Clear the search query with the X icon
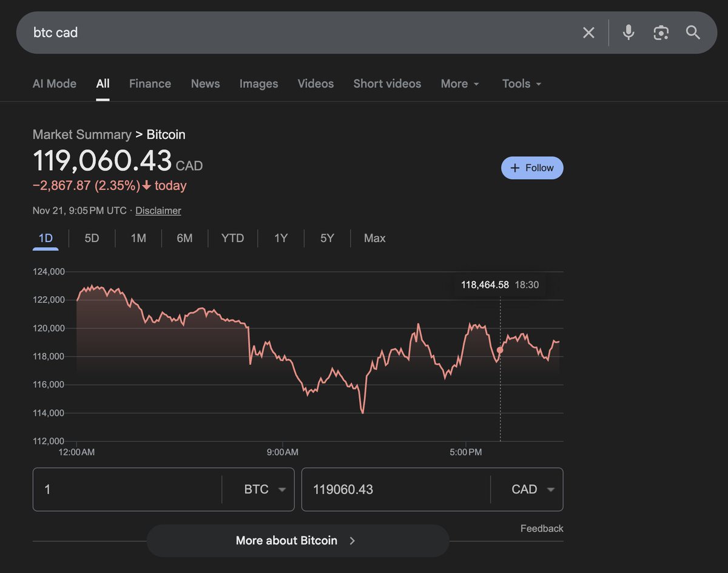This screenshot has height=573, width=728. (x=588, y=33)
